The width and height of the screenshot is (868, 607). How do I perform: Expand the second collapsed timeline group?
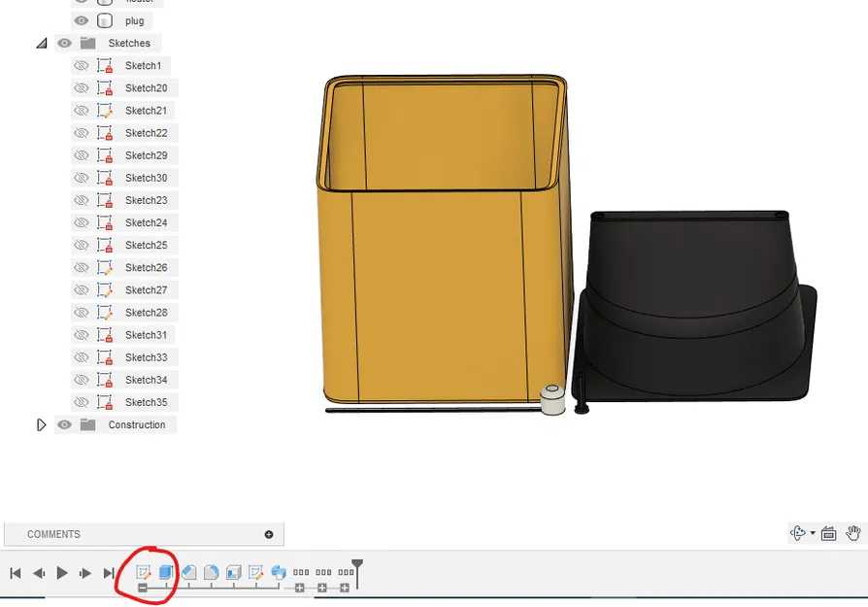tap(322, 589)
